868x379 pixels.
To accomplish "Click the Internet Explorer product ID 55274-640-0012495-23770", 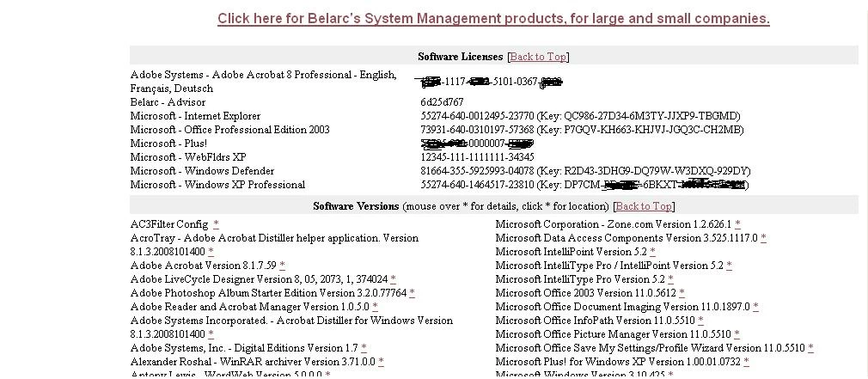I will coord(477,116).
